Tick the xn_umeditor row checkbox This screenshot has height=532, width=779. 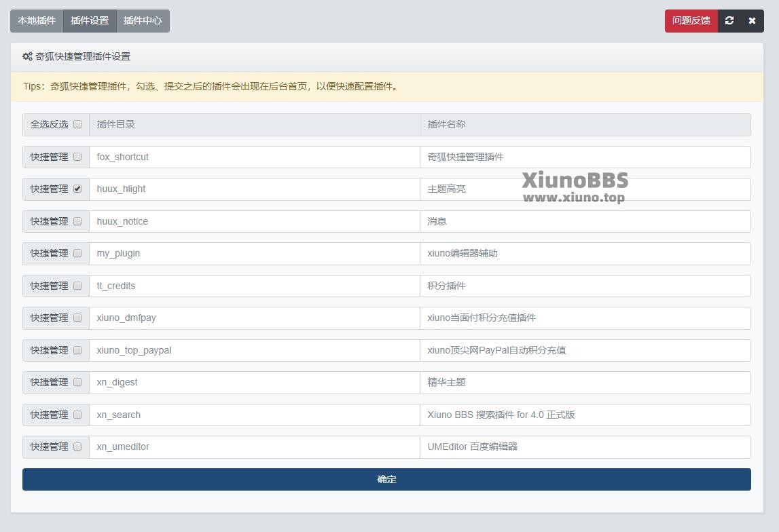click(x=77, y=446)
